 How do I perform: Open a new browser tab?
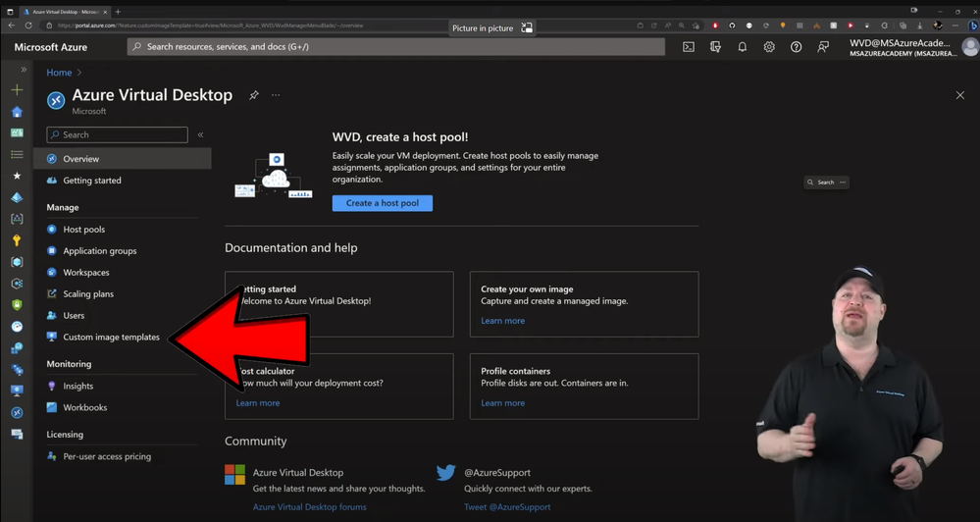118,12
